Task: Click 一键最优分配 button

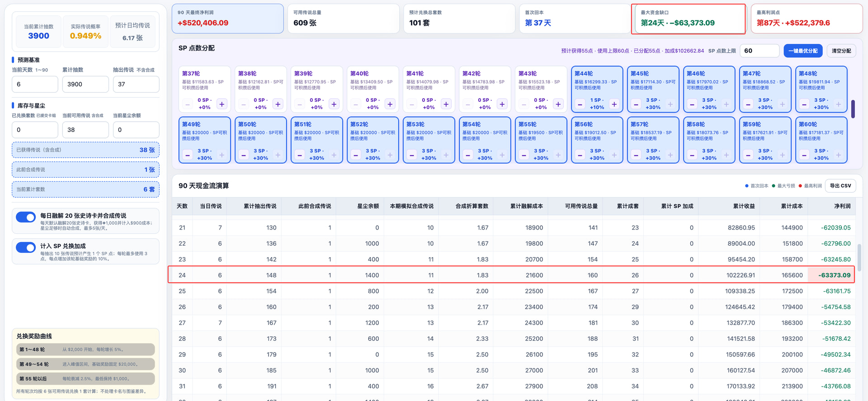Action: click(x=803, y=51)
